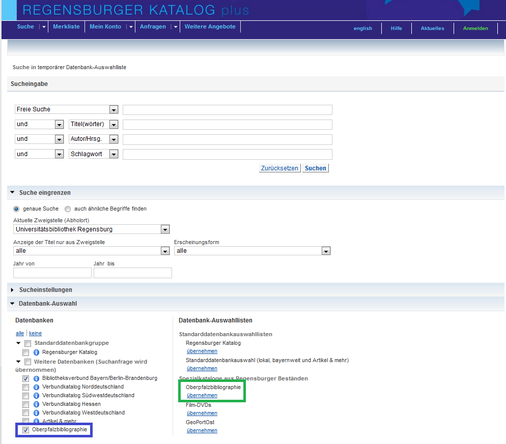Click übernehmen under Standarddatenbankauswahl
Screen dimensions: 506x444
[202, 369]
